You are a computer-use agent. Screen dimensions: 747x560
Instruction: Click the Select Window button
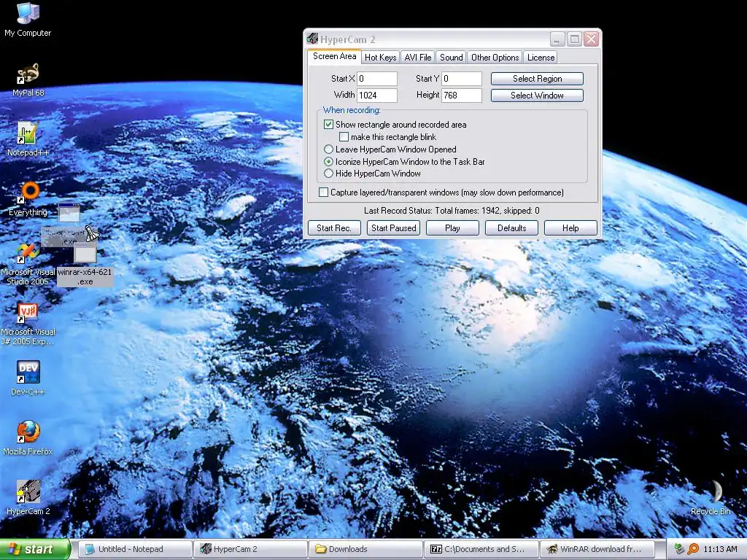click(x=537, y=96)
